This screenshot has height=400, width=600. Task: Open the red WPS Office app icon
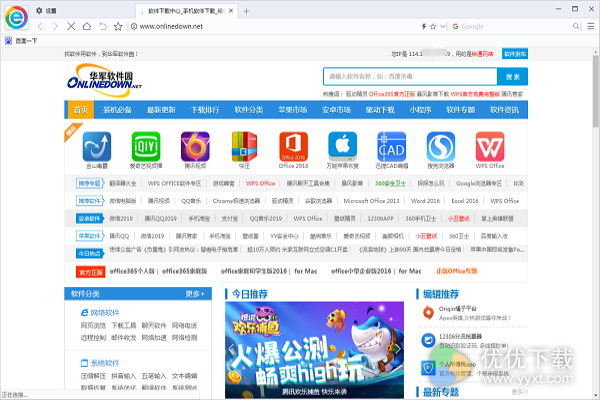click(490, 147)
